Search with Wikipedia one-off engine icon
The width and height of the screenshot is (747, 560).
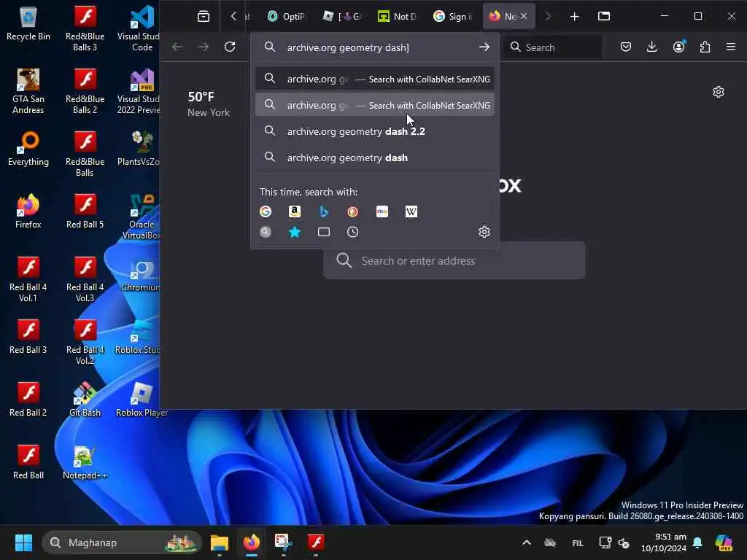[411, 211]
